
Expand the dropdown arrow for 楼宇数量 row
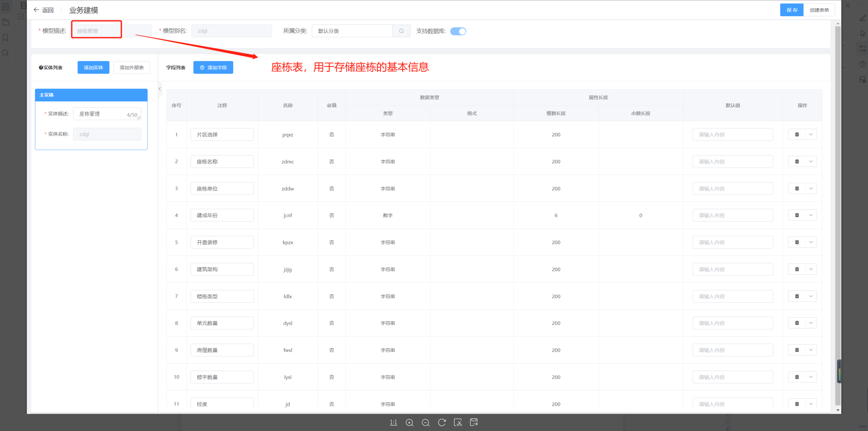(x=811, y=377)
